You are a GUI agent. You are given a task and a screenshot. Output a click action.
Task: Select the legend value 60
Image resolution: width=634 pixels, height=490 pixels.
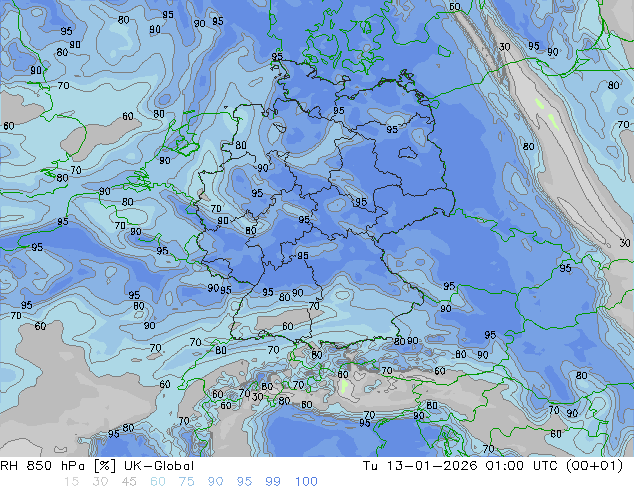coord(158,482)
